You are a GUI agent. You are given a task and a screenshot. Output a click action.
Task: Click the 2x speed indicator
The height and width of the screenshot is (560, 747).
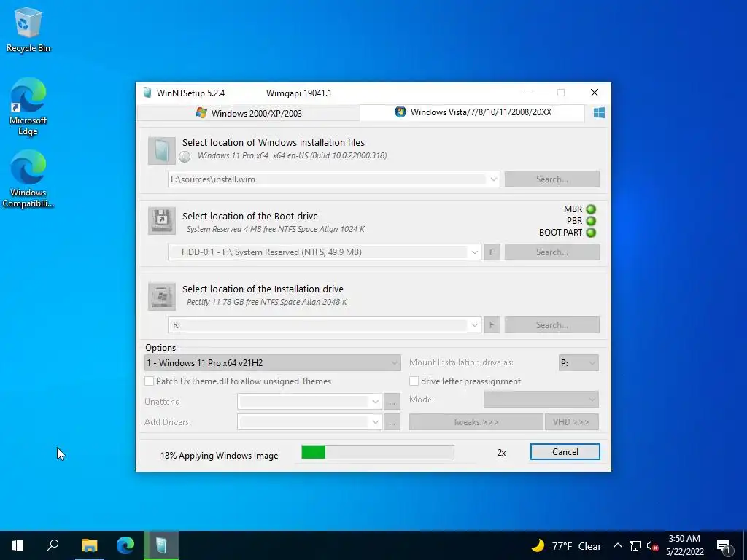click(x=502, y=453)
